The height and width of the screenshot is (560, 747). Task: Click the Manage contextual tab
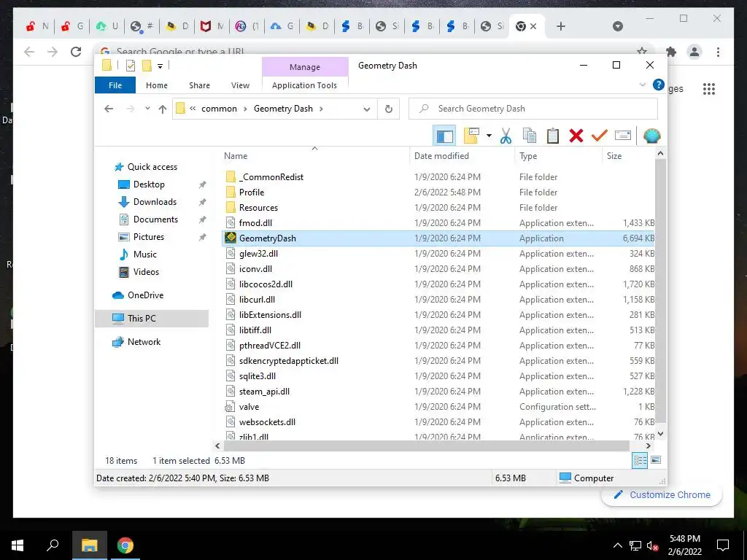tap(305, 67)
